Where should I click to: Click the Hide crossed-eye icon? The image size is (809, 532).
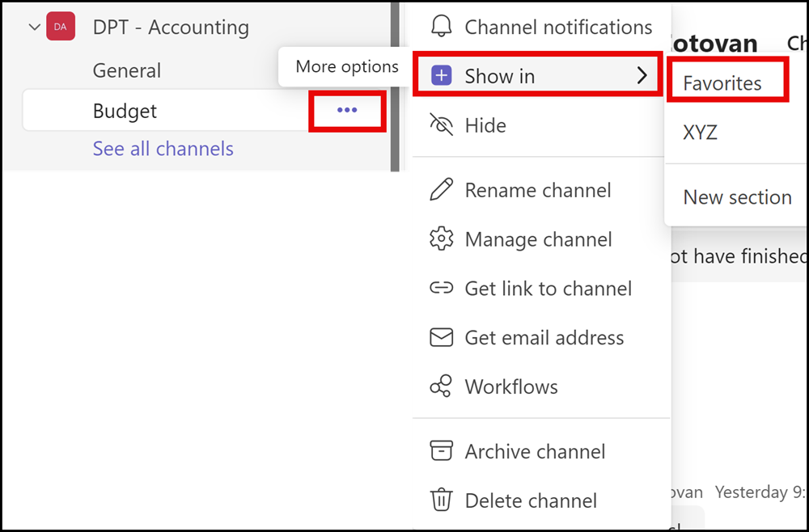pos(441,125)
